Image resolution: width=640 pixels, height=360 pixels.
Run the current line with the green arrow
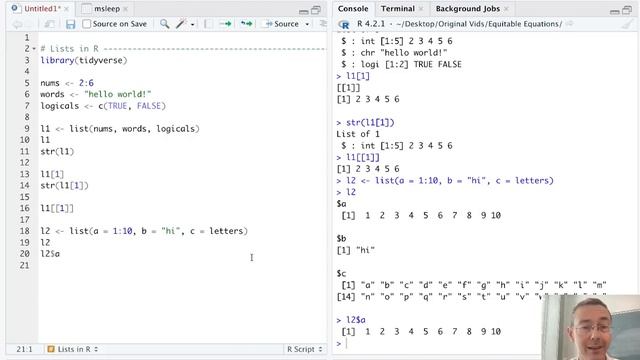pyautogui.click(x=225, y=24)
